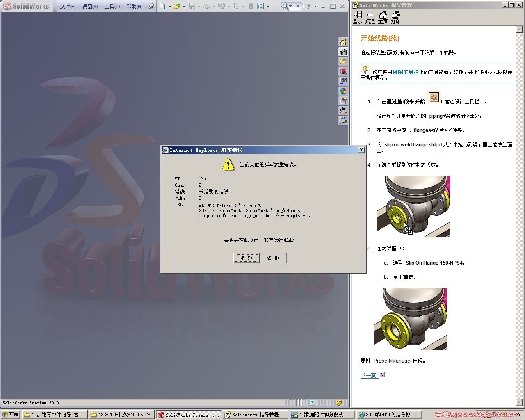Image resolution: width=525 pixels, height=420 pixels.
Task: Expand the Options dropdown arrow
Action: click(268, 7)
